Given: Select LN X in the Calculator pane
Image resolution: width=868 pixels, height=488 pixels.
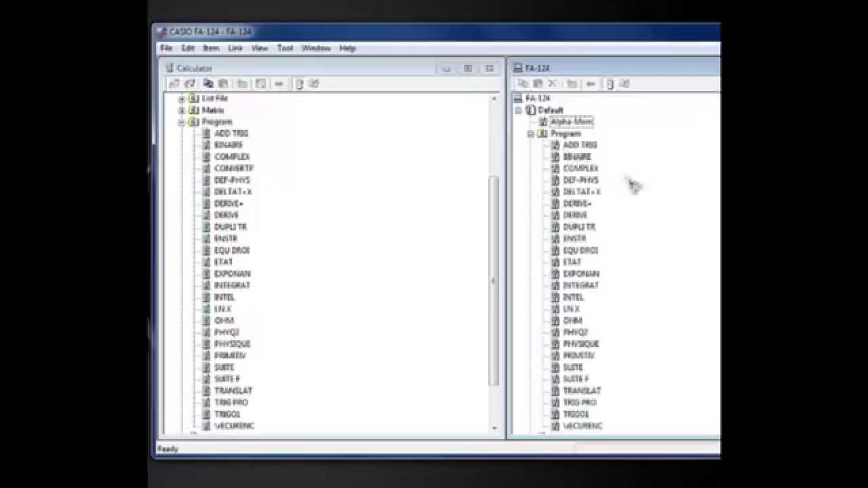Looking at the screenshot, I should [222, 309].
